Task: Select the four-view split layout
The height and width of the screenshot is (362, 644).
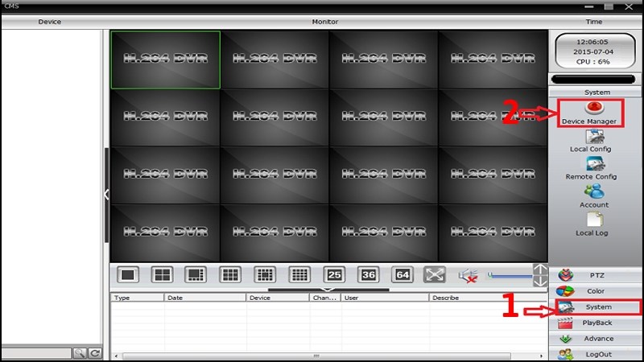Action: click(x=162, y=274)
